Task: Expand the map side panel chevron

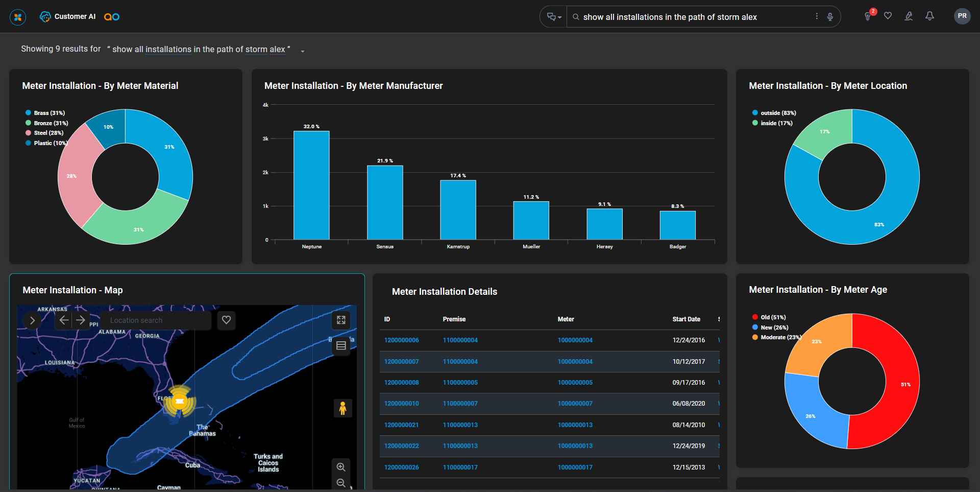Action: tap(32, 320)
